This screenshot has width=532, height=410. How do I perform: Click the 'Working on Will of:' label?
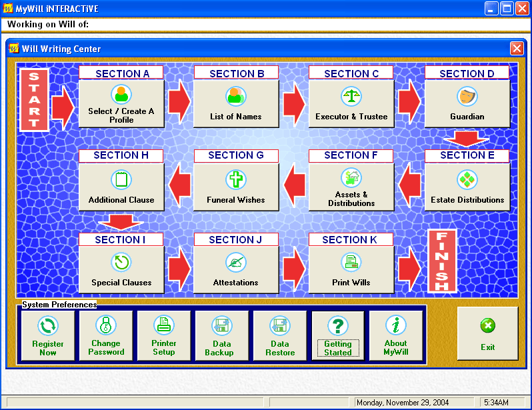coord(48,25)
